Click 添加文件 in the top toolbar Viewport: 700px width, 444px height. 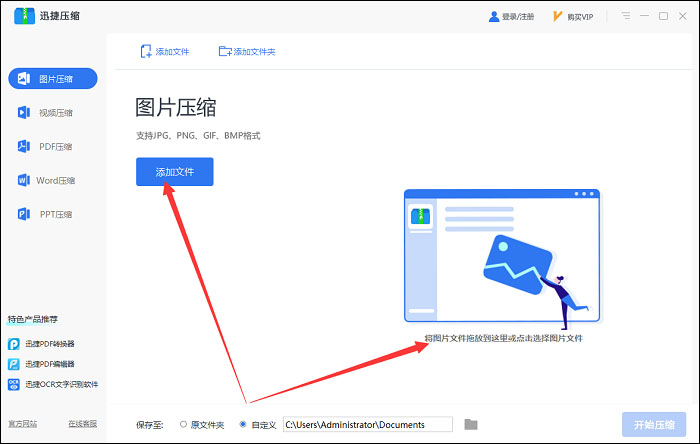(165, 52)
